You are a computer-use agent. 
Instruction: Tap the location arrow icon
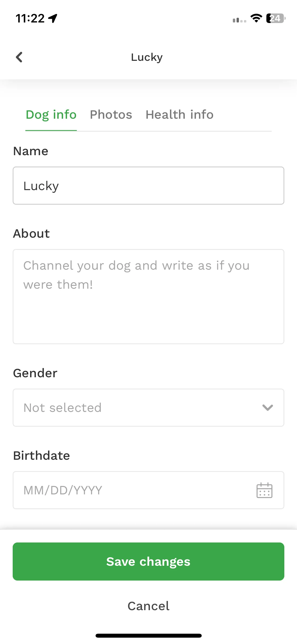pos(53,18)
